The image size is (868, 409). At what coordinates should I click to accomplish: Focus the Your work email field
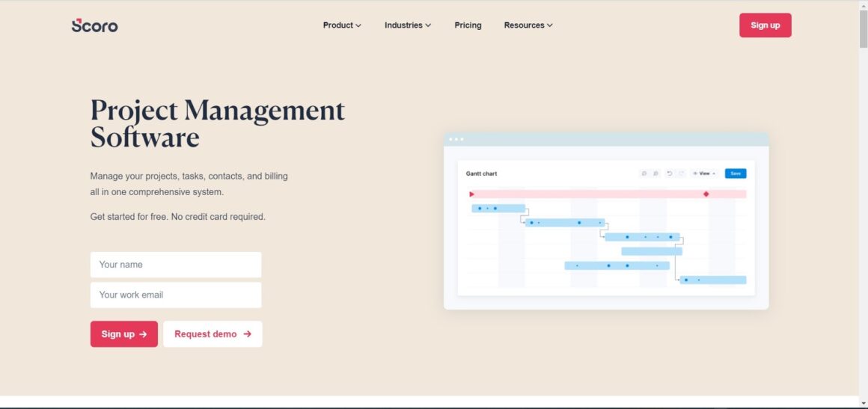tap(176, 295)
